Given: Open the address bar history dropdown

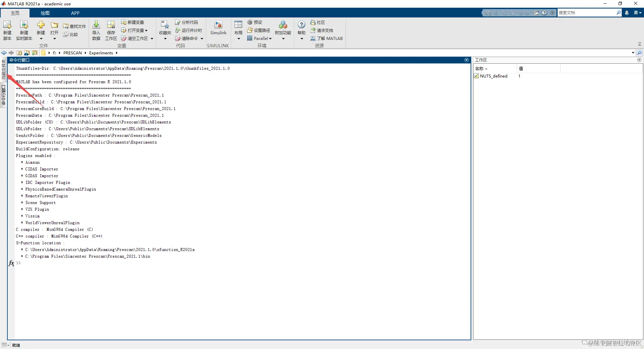Looking at the screenshot, I should (633, 53).
